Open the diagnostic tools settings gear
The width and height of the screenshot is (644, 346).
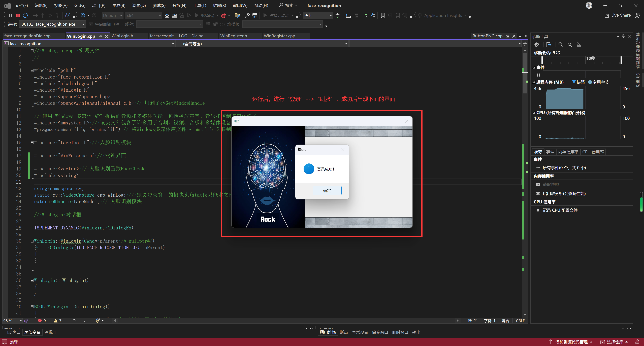pyautogui.click(x=536, y=45)
